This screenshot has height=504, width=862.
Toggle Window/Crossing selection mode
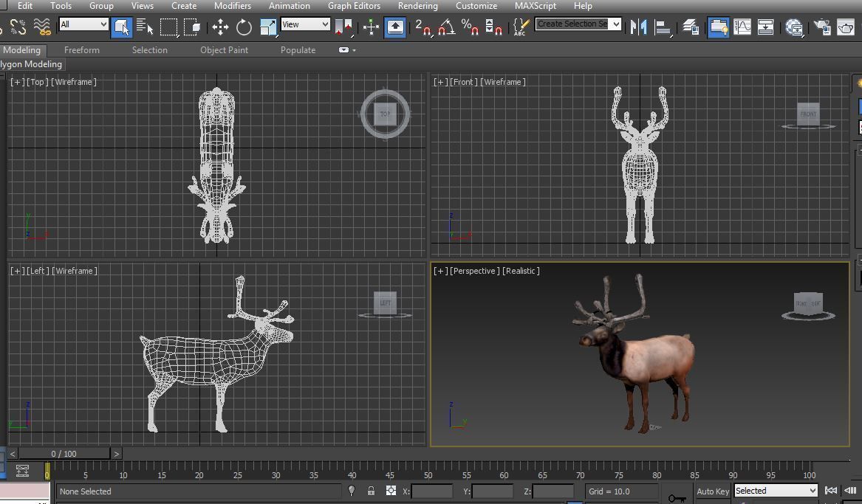[192, 27]
